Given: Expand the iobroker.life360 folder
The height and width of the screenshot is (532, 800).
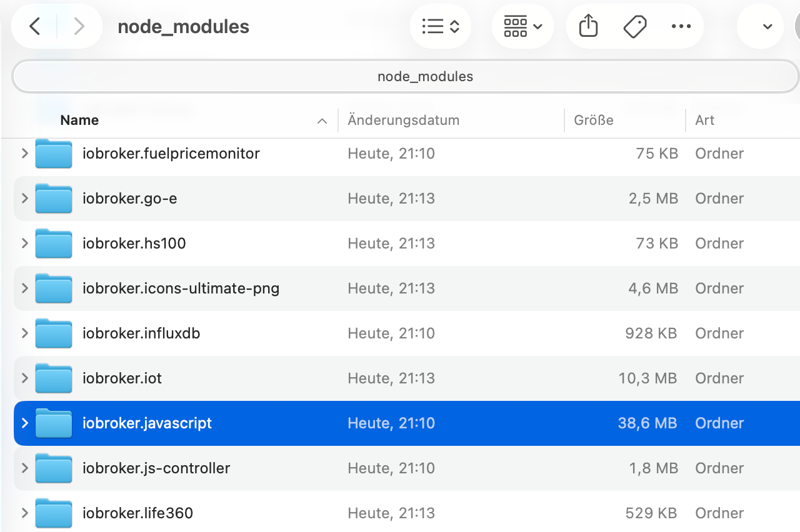Looking at the screenshot, I should pos(25,513).
